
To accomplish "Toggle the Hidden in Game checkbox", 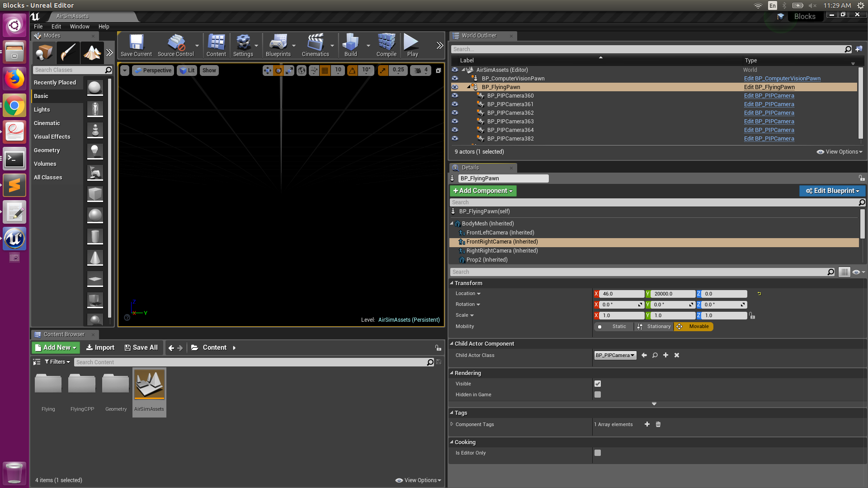I will pos(598,394).
